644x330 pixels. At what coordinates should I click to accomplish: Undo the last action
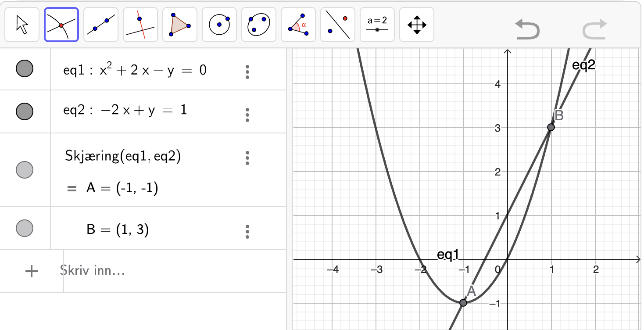527,29
